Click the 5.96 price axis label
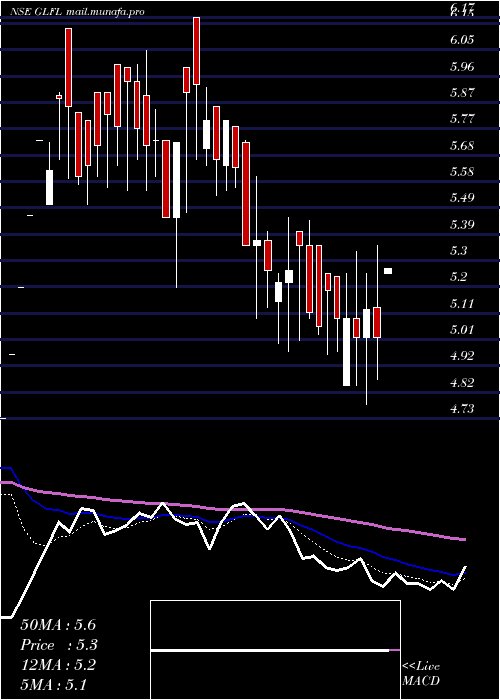Screen dimensions: 500x700 coord(462,67)
